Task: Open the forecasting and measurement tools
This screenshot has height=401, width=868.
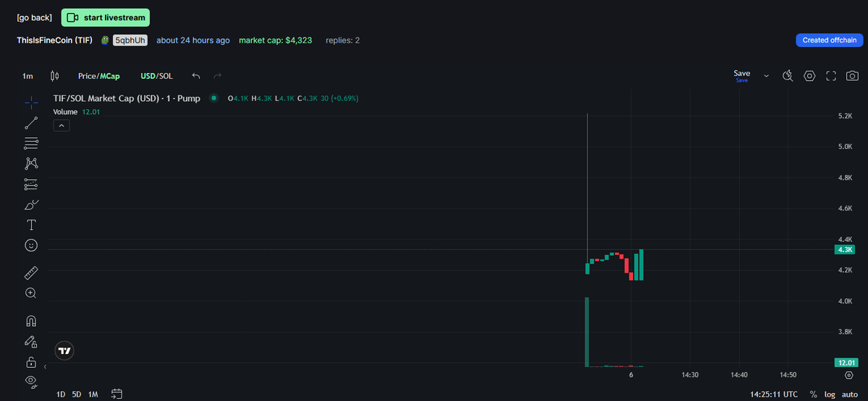Action: coord(31,184)
